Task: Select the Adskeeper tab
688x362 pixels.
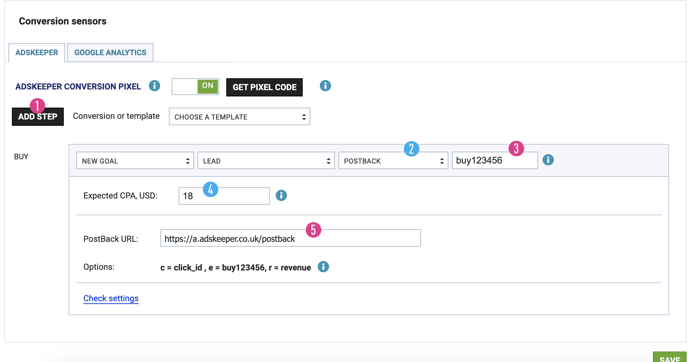Action: [37, 53]
